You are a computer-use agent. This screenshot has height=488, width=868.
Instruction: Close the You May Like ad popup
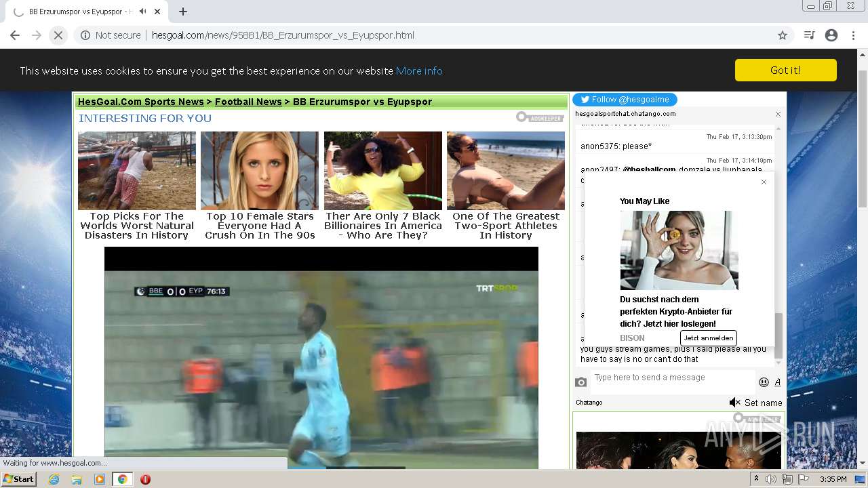click(x=764, y=182)
